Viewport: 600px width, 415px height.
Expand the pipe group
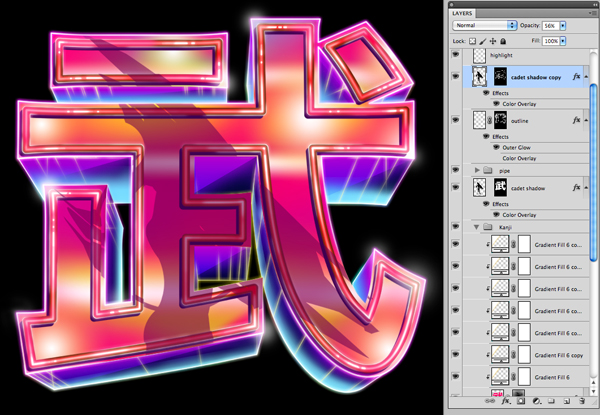pos(477,170)
